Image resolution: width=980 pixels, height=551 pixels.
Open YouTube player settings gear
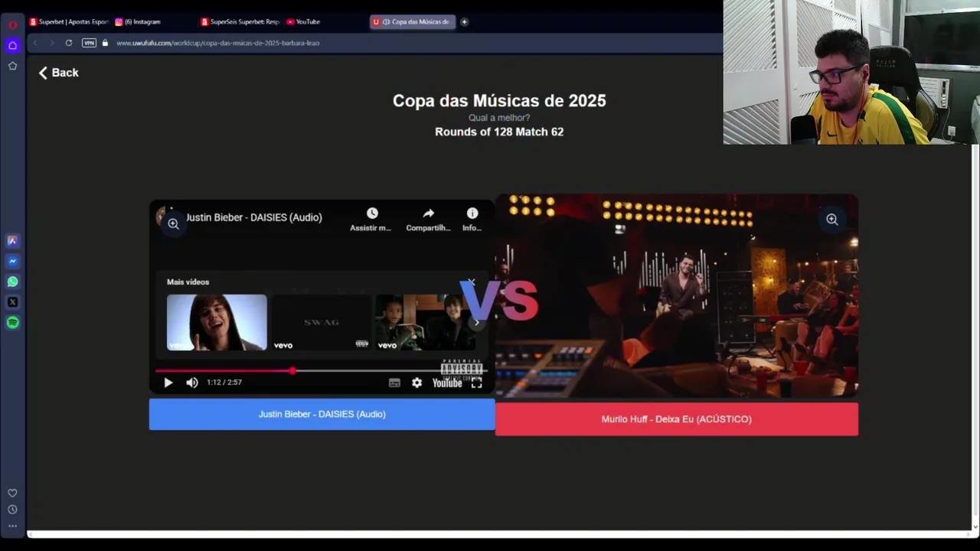tap(416, 383)
